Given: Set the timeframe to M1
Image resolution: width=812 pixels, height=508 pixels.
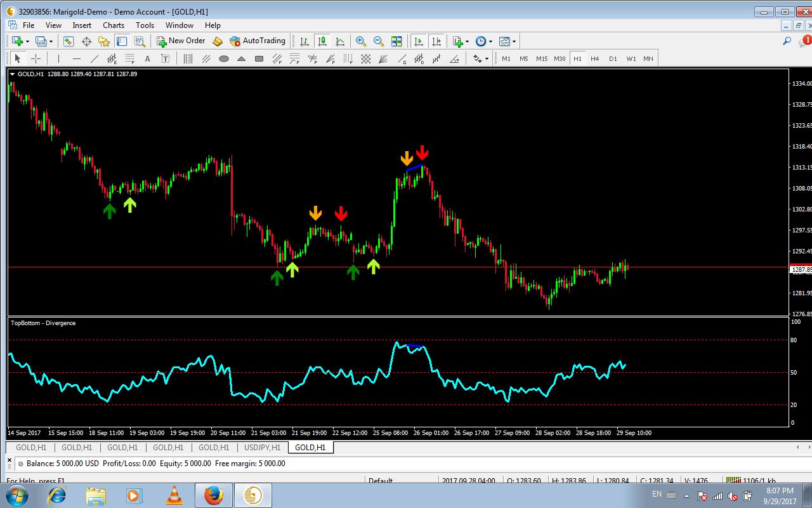Looking at the screenshot, I should (x=506, y=58).
